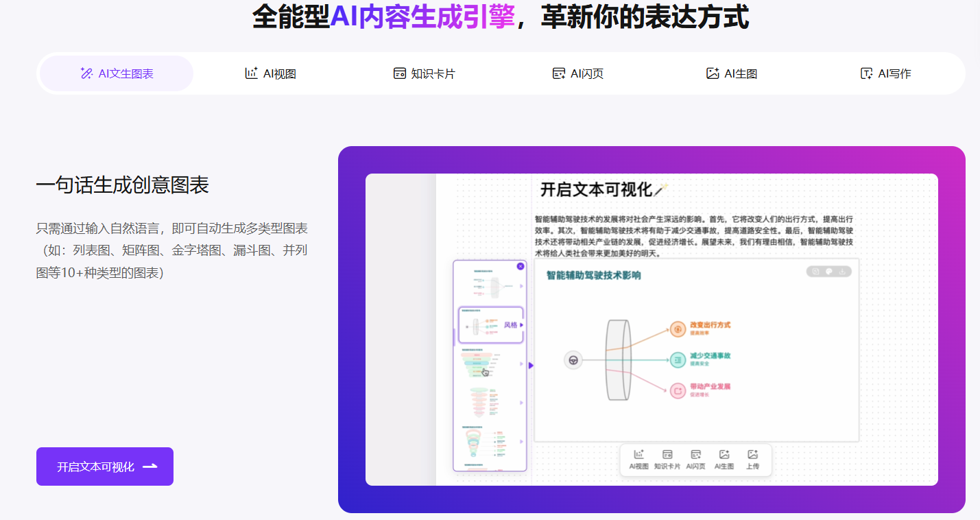980x520 pixels.
Task: Click the palette icon on chart card
Action: point(828,272)
